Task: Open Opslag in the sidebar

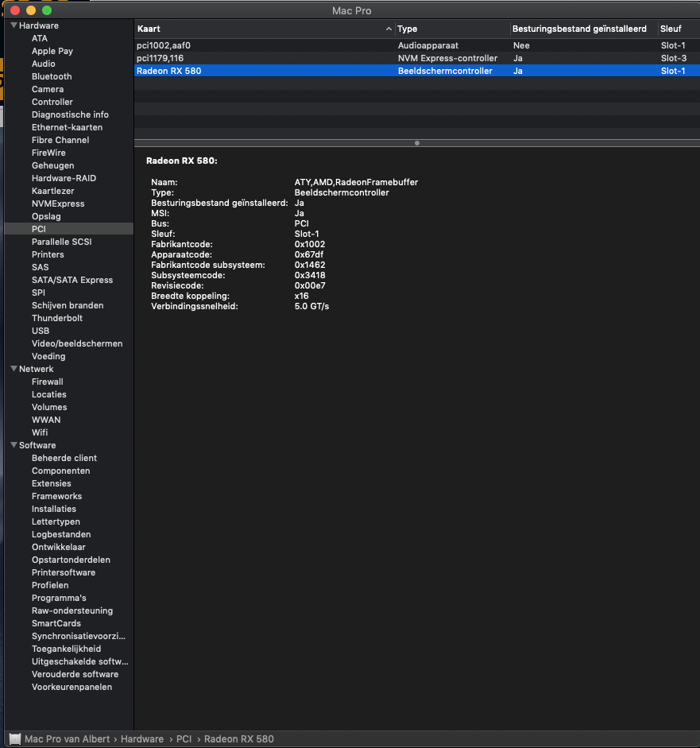Action: click(x=46, y=216)
